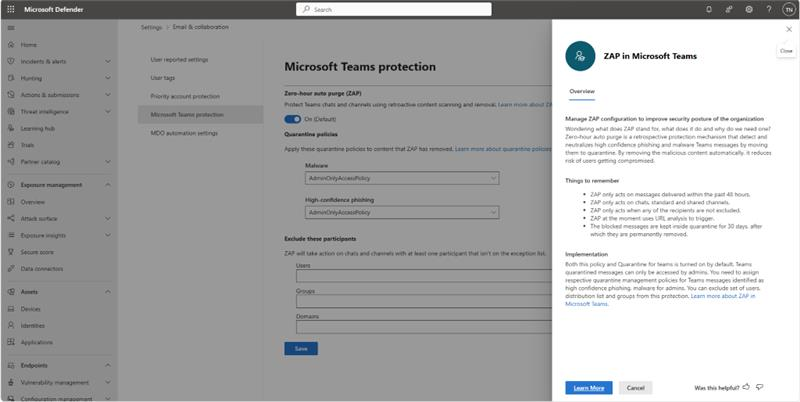This screenshot has height=402, width=800.
Task: Expand Partner catalog chevron
Action: tap(108, 162)
